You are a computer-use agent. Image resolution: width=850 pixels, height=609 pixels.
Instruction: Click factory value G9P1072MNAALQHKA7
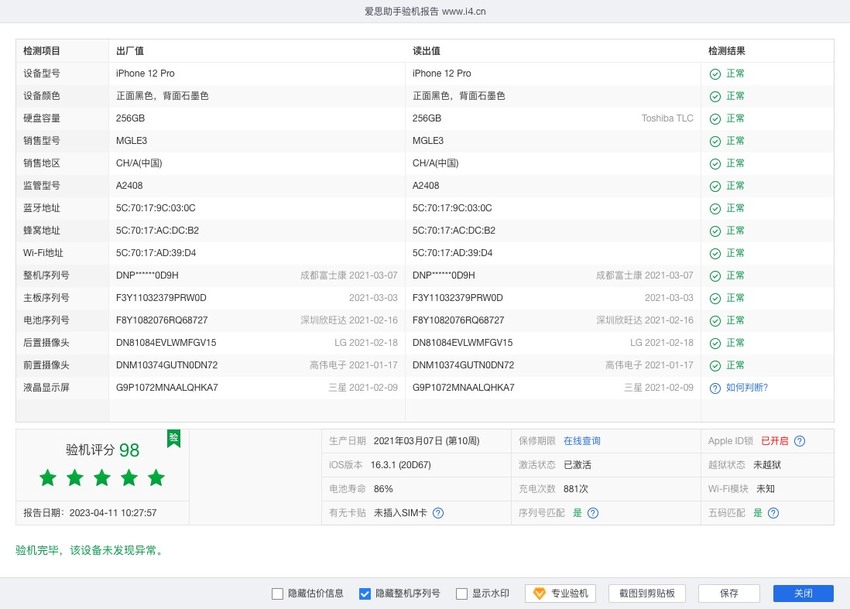pos(167,387)
